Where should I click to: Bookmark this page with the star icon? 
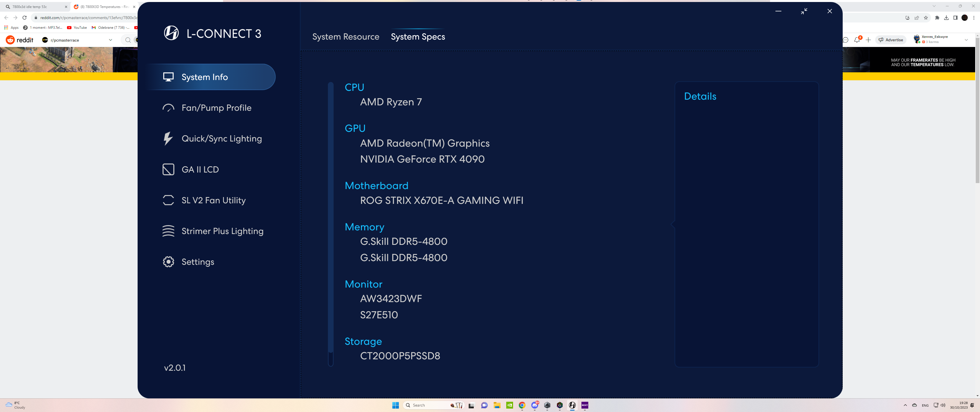point(926,17)
